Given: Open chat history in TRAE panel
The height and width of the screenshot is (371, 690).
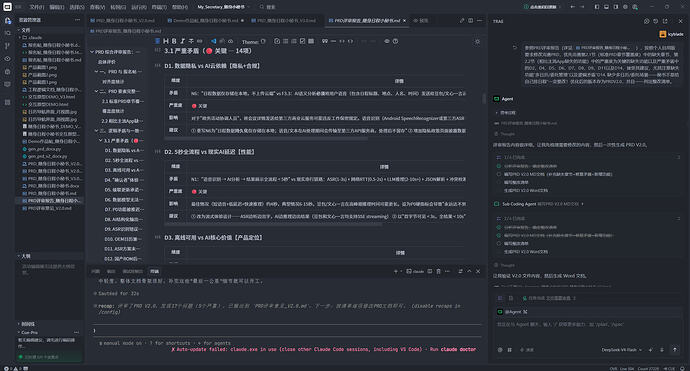Looking at the screenshot, I should (x=656, y=21).
